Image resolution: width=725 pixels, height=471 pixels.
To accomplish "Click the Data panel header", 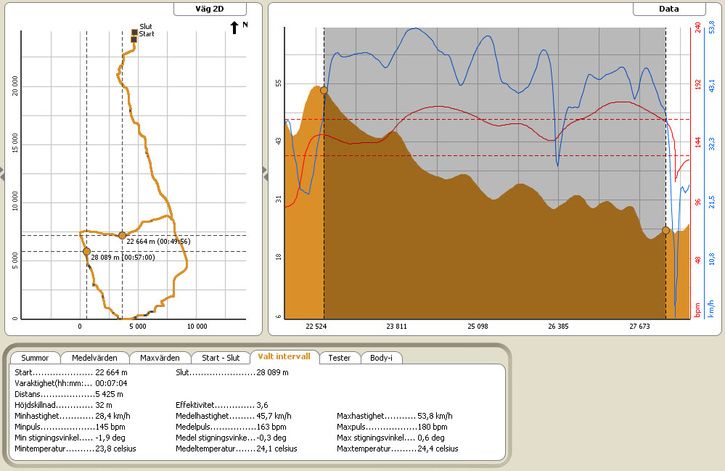I will tap(669, 9).
